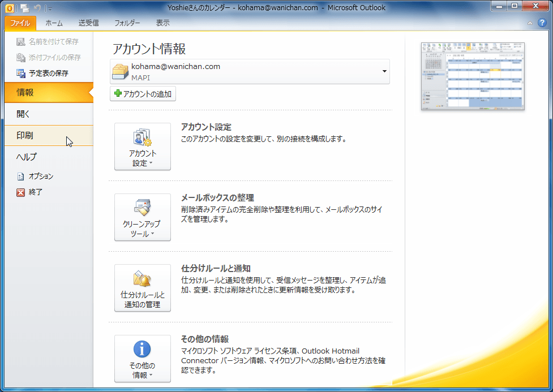Switch to the 表示 ribbon tab

pos(162,23)
